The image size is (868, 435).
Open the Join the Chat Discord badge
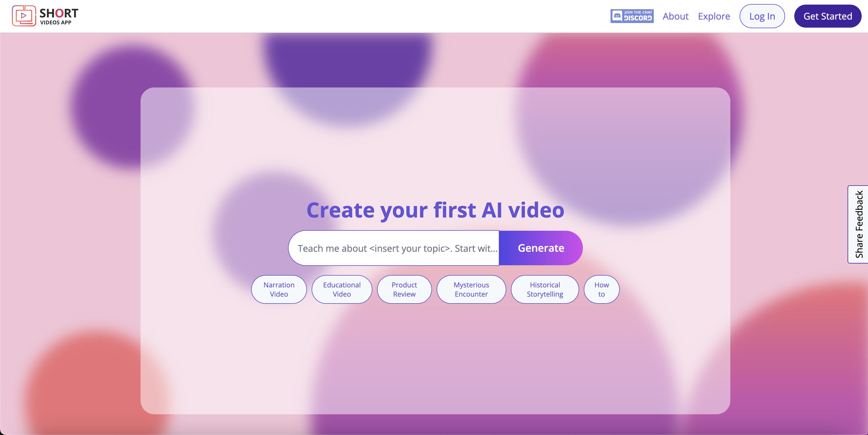click(x=632, y=16)
